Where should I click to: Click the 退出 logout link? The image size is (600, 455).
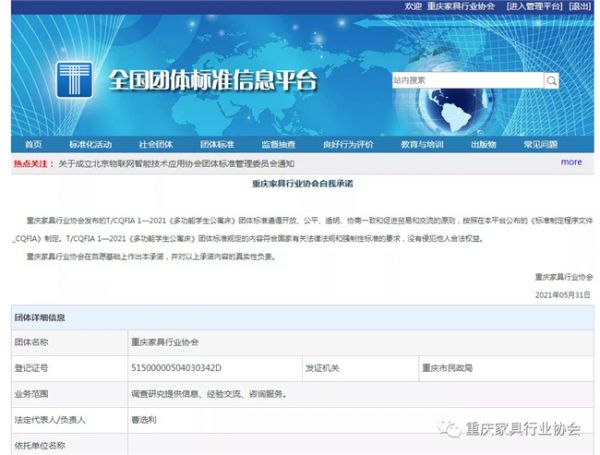tap(580, 6)
